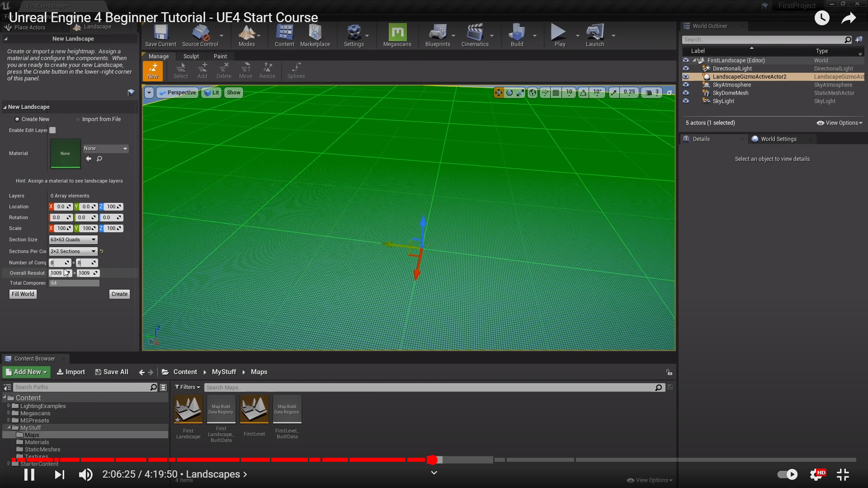This screenshot has height=488, width=868.
Task: Switch to the Sculpt tab
Action: click(x=191, y=56)
